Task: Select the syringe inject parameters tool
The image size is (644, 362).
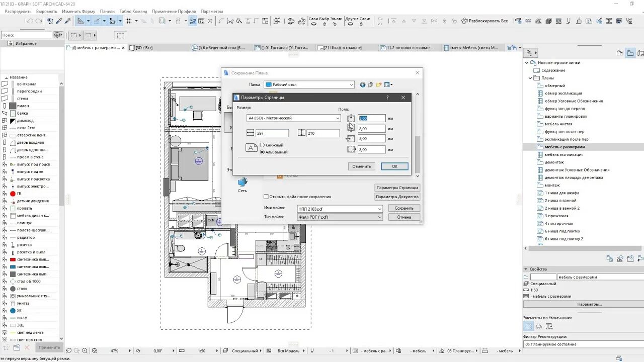Action: 67,21
